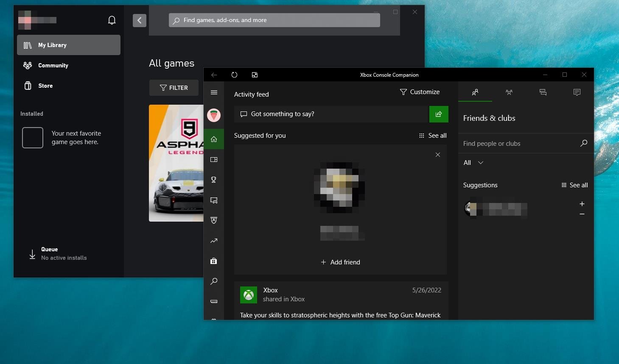
Task: Go back using Xbox app back arrow
Action: click(x=140, y=20)
